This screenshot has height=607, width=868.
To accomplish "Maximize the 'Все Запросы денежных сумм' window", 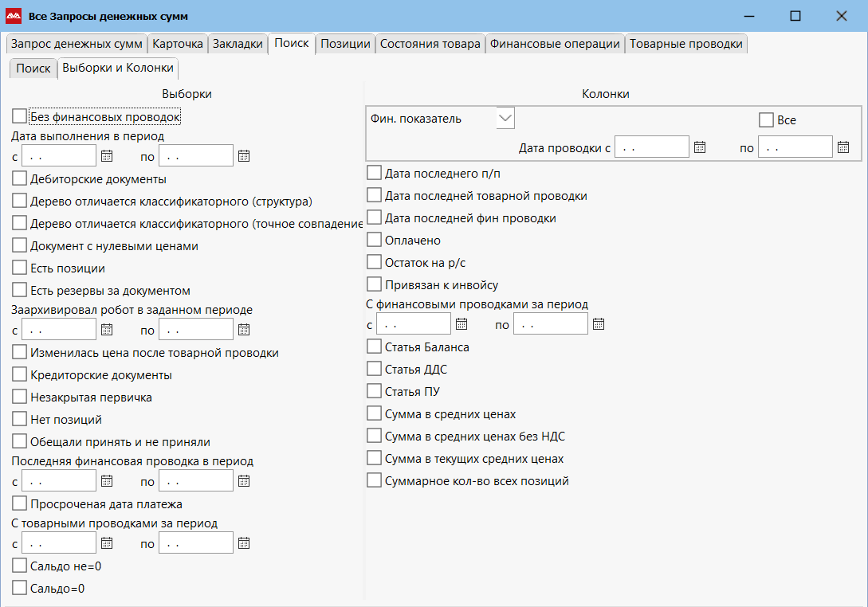I will pyautogui.click(x=795, y=16).
